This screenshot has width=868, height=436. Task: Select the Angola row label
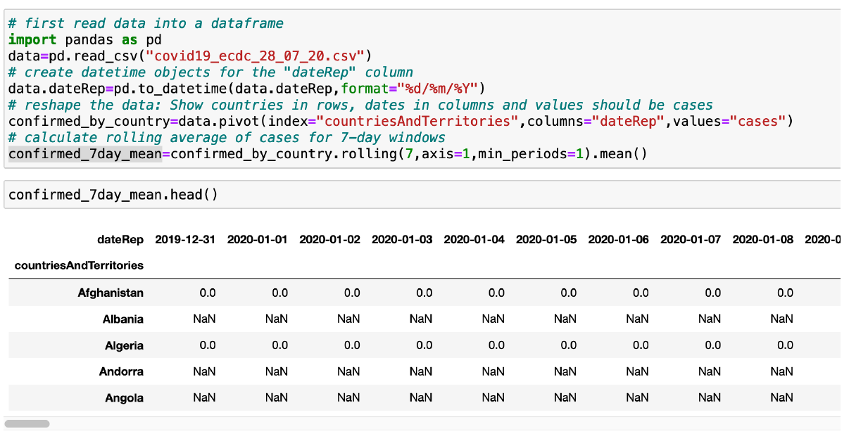(x=124, y=397)
